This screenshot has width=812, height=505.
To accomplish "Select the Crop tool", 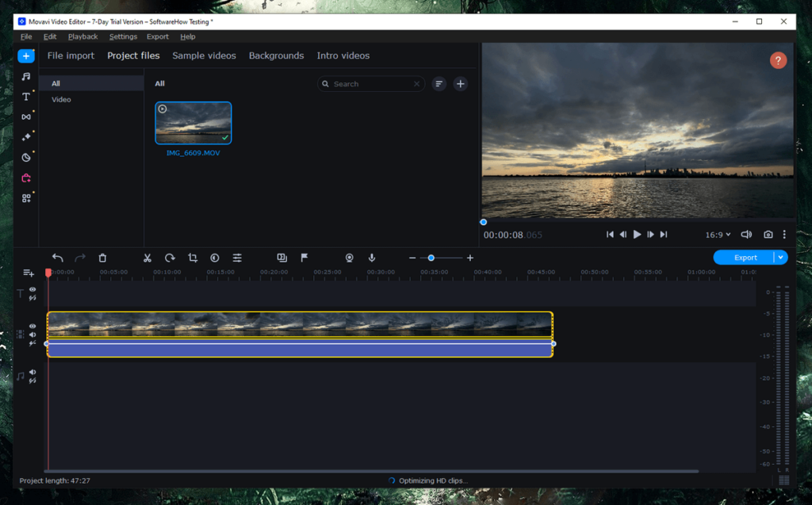I will (193, 258).
